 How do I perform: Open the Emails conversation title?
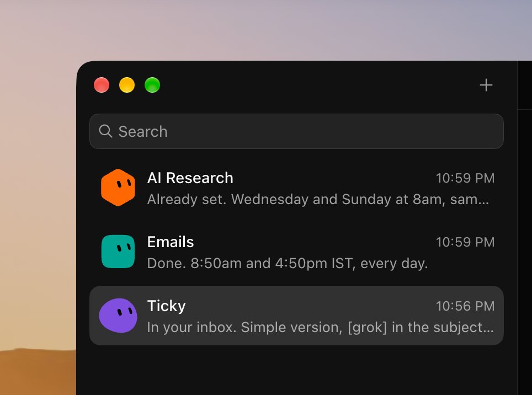tap(171, 242)
